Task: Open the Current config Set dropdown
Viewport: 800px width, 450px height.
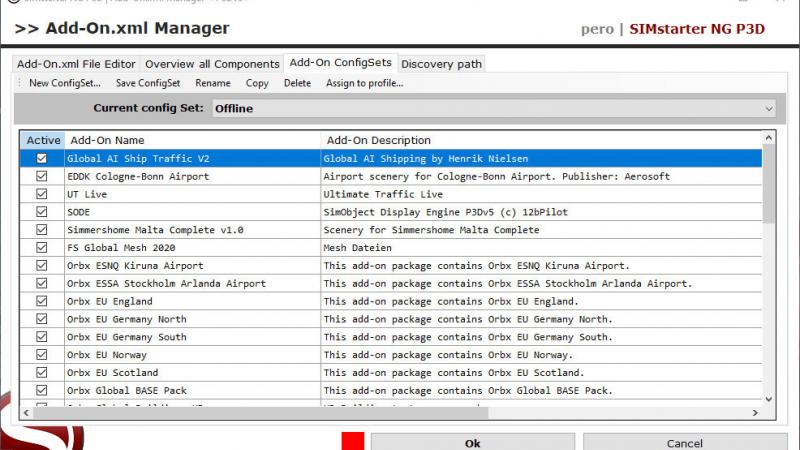Action: 494,108
